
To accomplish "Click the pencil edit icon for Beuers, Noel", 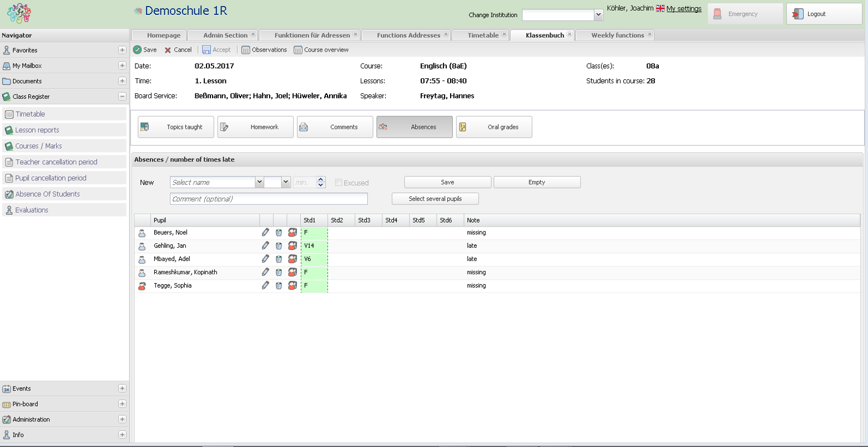I will point(265,232).
